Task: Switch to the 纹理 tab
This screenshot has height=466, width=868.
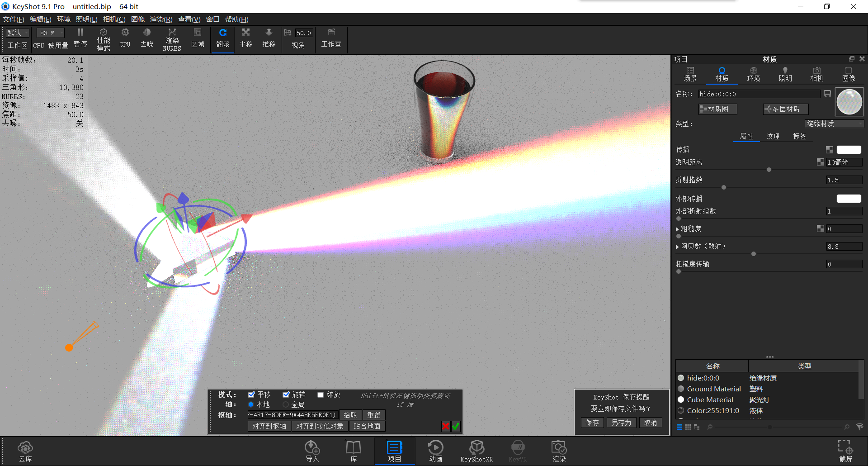Action: tap(773, 136)
